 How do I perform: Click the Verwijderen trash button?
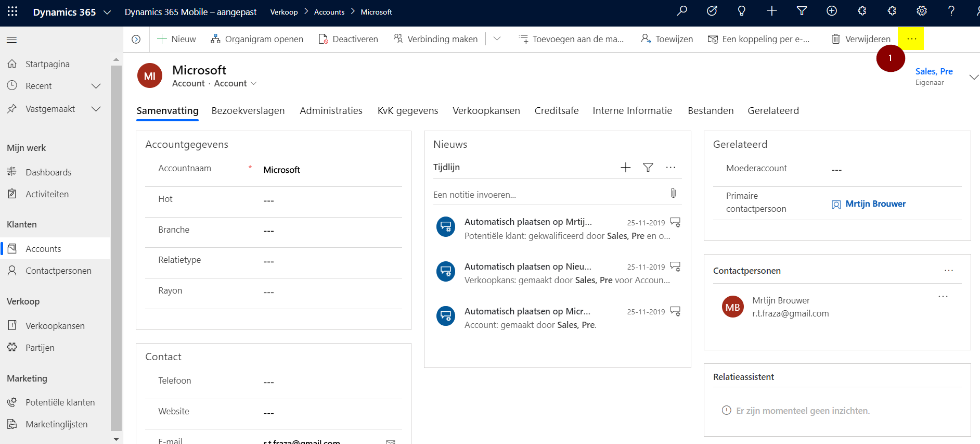(861, 39)
